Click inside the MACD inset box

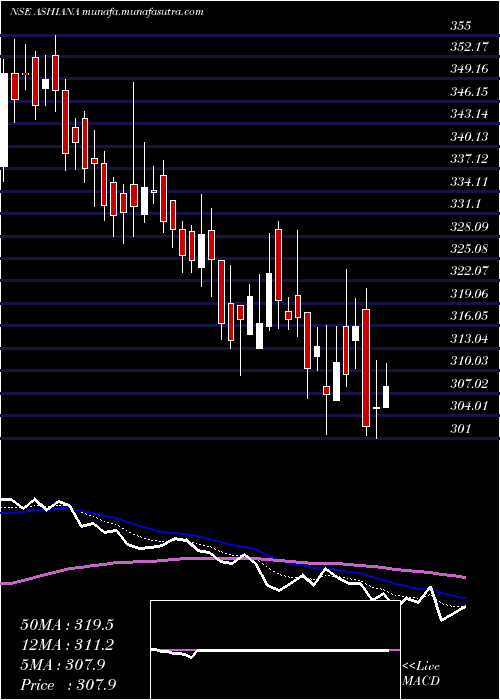pos(275,650)
